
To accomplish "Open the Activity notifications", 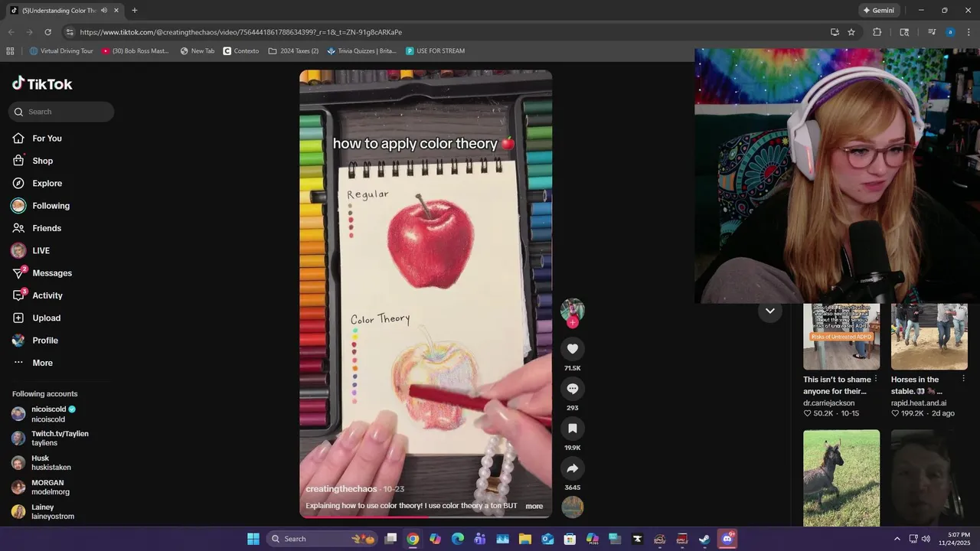I will (x=47, y=295).
